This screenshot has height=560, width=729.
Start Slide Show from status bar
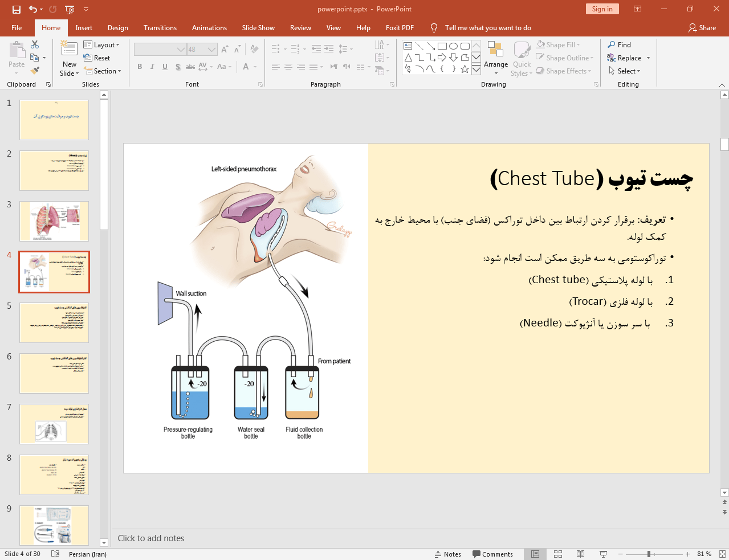tap(603, 554)
